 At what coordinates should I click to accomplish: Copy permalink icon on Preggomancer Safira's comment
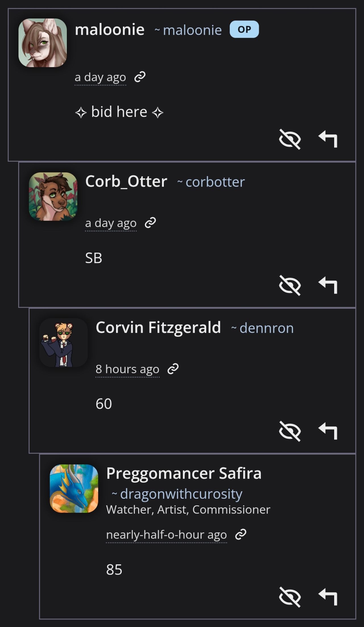(241, 534)
